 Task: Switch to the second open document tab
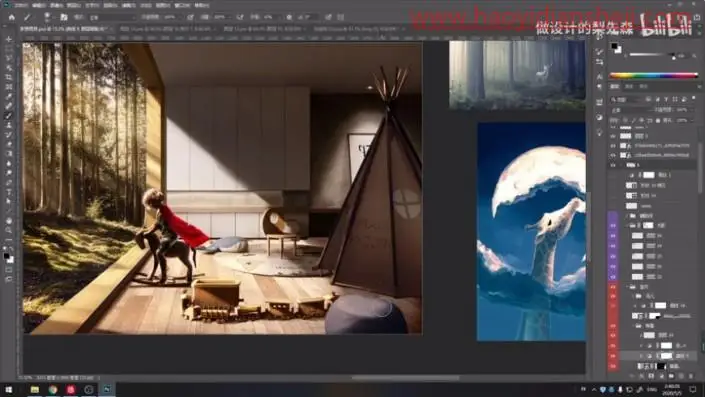tap(165, 29)
